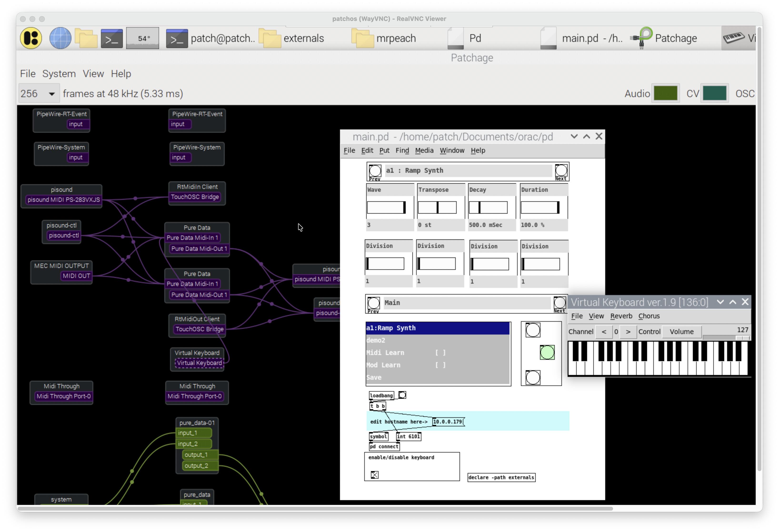Click the Transpose slider
Screen dimensions: 779x532
[437, 207]
